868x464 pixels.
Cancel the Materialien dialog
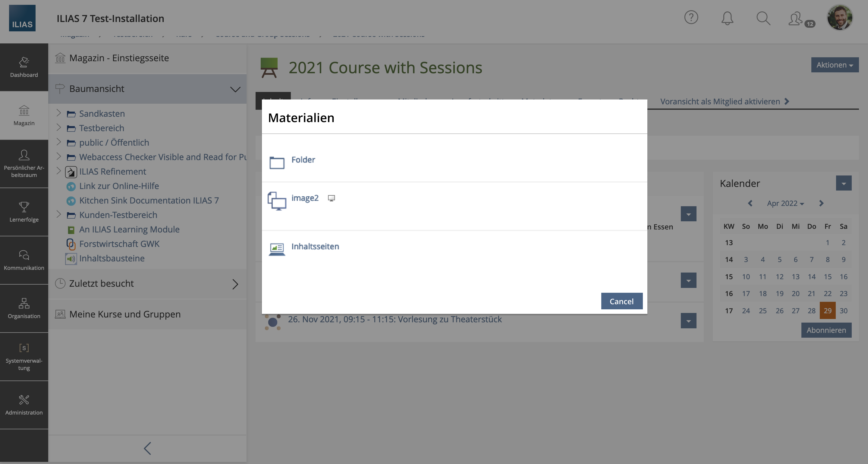click(x=621, y=301)
